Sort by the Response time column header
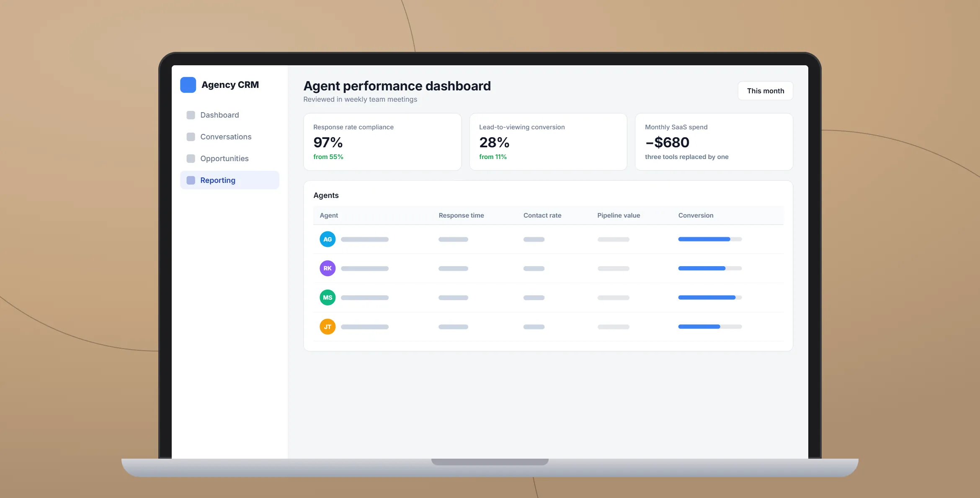This screenshot has width=980, height=498. point(461,216)
